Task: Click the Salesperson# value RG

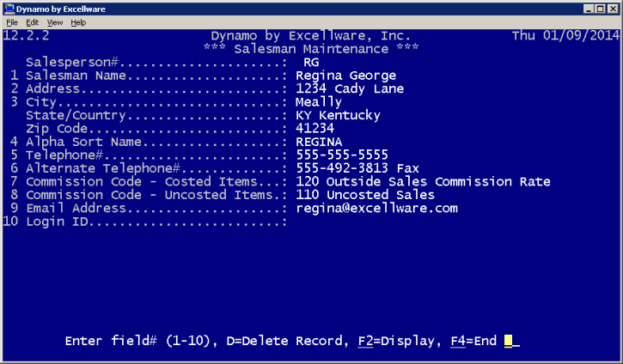Action: point(311,63)
